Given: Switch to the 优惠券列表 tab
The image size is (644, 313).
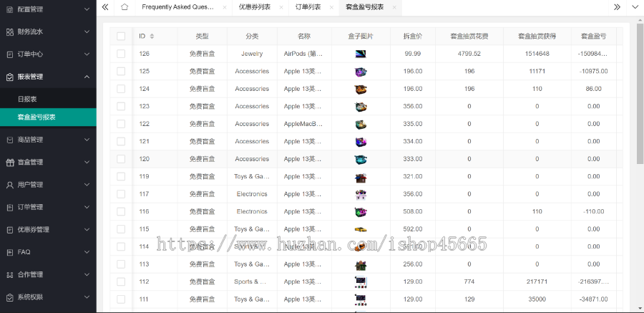Looking at the screenshot, I should 255,7.
